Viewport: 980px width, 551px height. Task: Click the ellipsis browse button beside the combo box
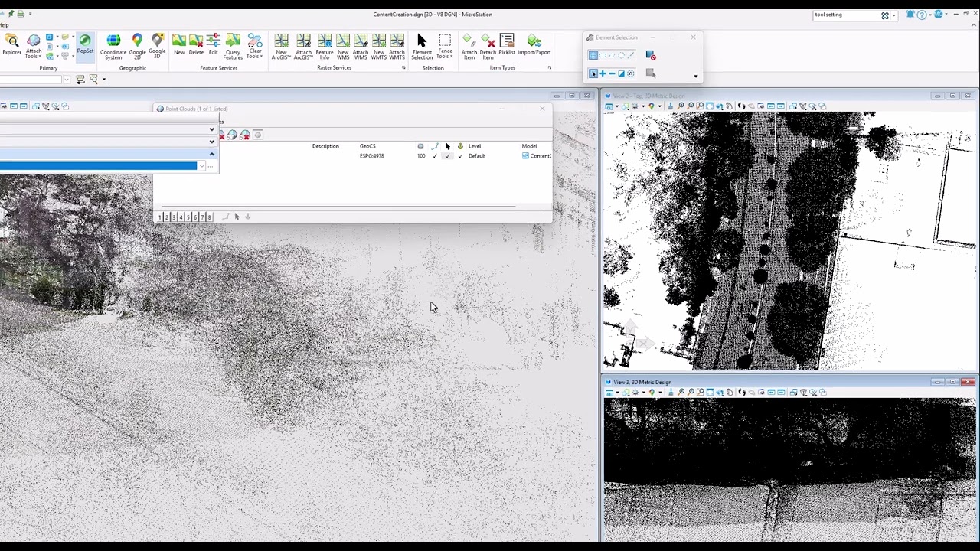pyautogui.click(x=210, y=166)
